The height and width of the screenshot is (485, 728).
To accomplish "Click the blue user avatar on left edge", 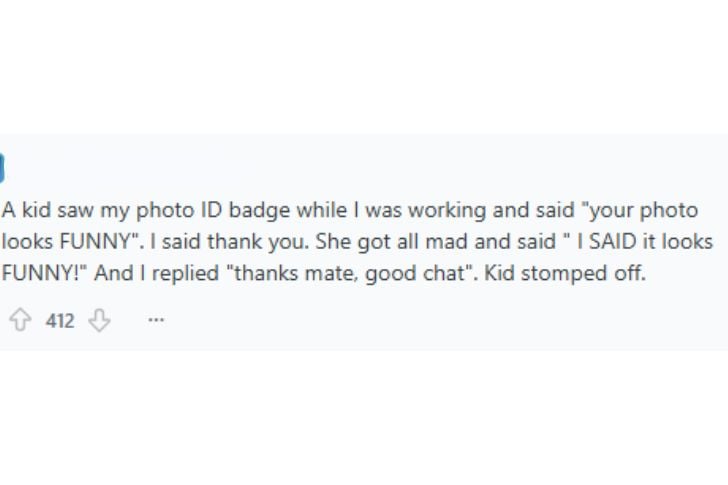I will pyautogui.click(x=2, y=169).
